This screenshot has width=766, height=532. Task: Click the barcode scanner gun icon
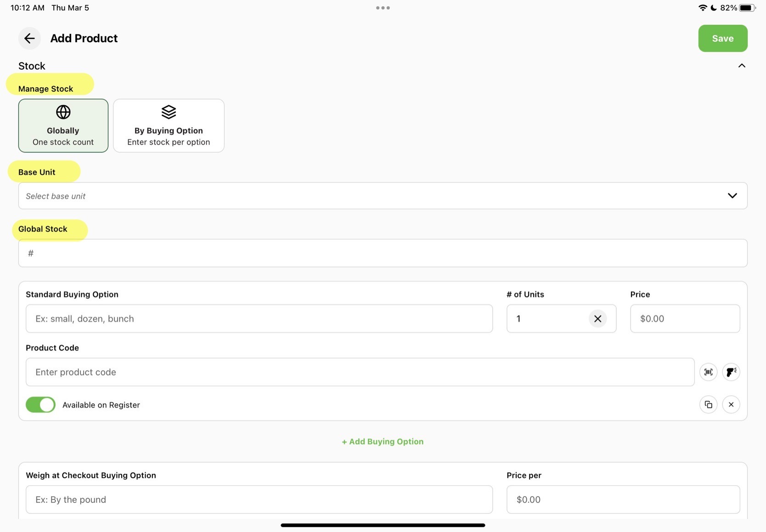coord(731,372)
